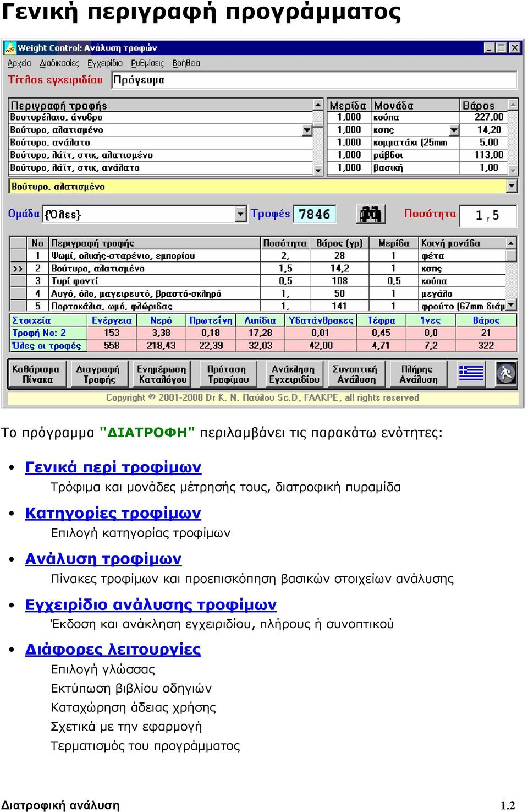Click the Υδατάνθρακες nutrient header
The image size is (528, 812).
[321, 320]
